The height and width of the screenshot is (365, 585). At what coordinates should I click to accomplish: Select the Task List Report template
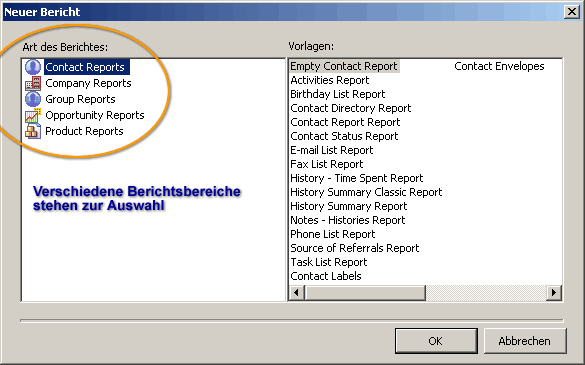tap(329, 262)
